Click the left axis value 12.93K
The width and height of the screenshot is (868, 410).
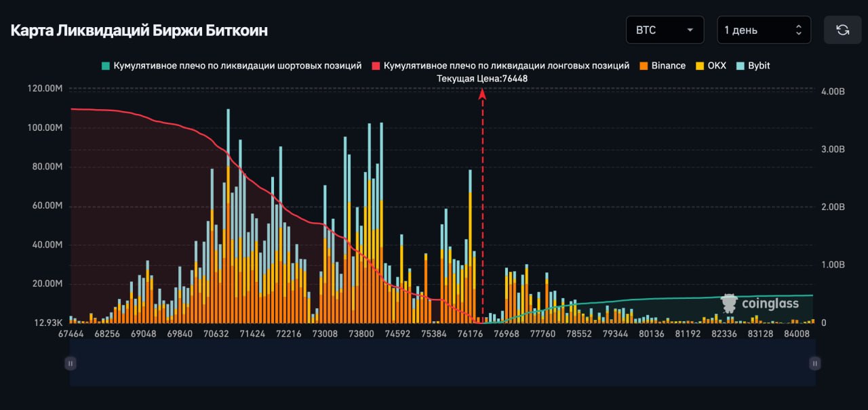pyautogui.click(x=48, y=323)
